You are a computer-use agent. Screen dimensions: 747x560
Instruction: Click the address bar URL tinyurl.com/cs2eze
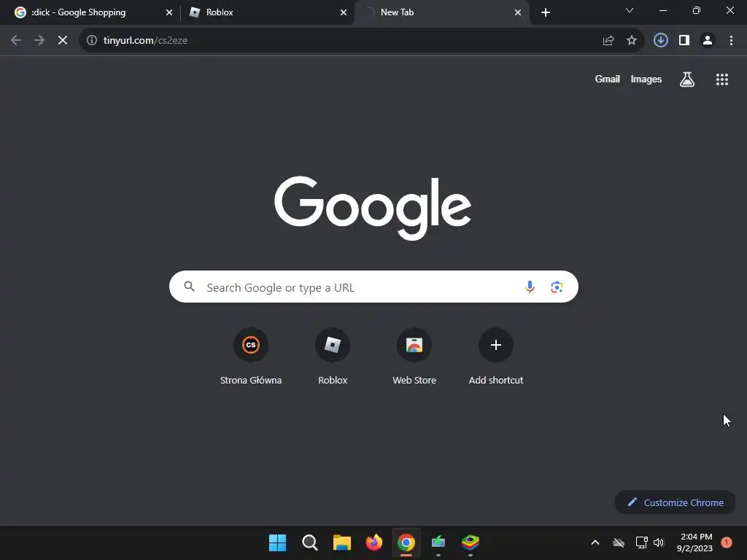pos(145,41)
